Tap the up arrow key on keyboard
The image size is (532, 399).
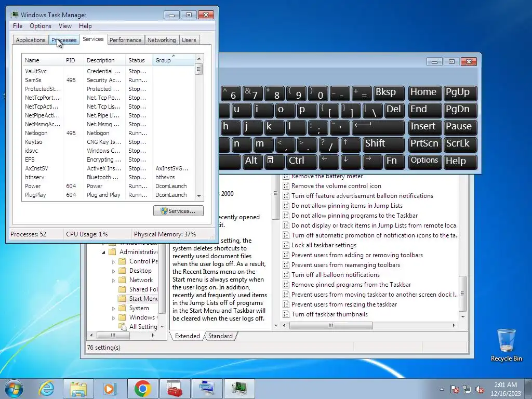(x=351, y=144)
